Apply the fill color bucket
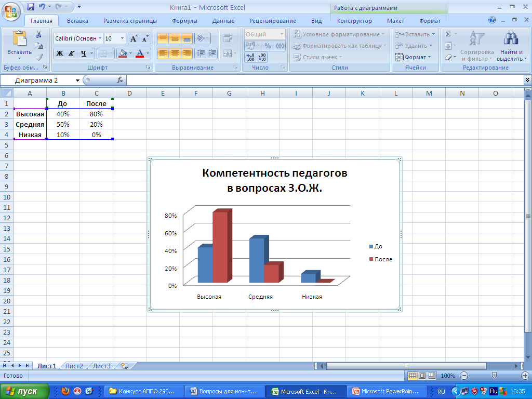Viewport: 532px width, 399px height. [123, 54]
